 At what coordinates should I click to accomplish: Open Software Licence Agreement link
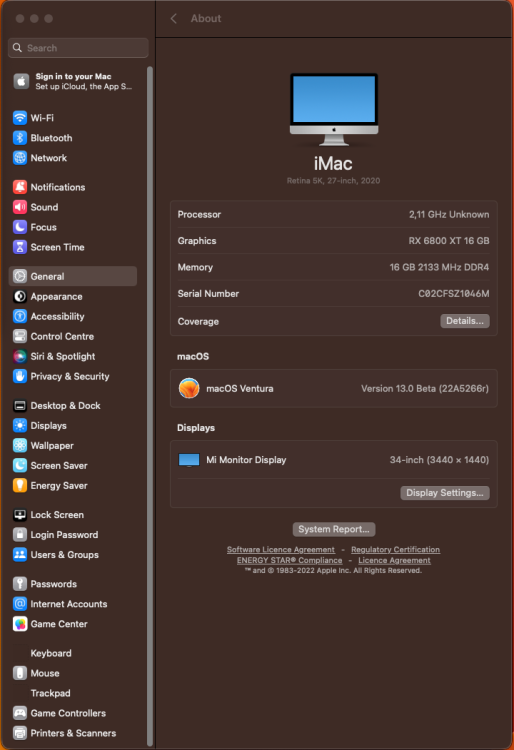pos(281,550)
